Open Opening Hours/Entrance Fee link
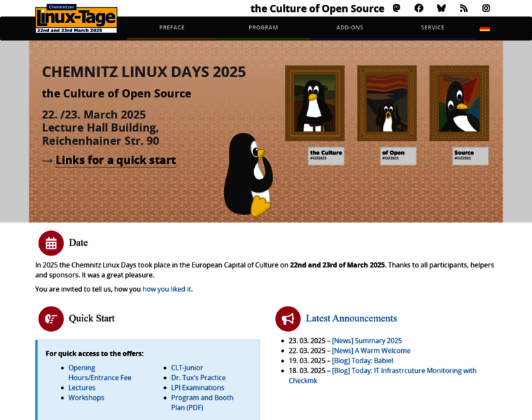The height and width of the screenshot is (420, 532). (x=99, y=372)
